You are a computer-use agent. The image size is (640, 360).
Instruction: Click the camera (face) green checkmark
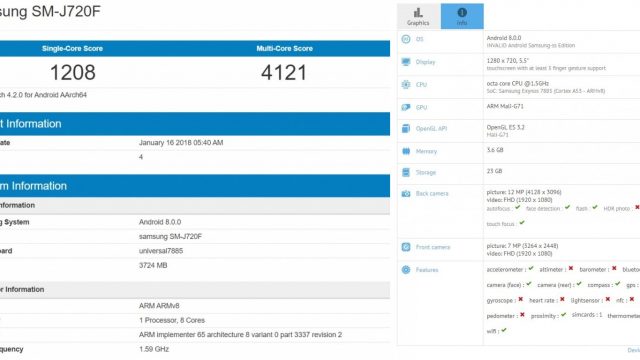point(529,284)
